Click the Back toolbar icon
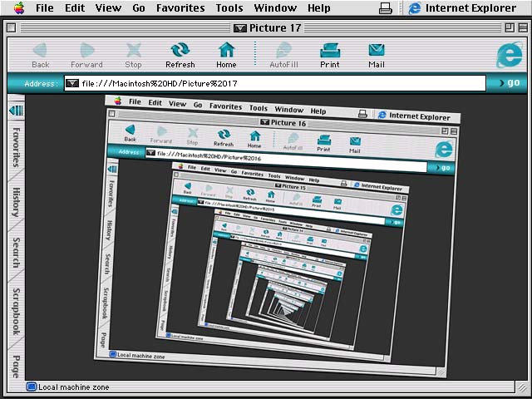 pyautogui.click(x=41, y=51)
